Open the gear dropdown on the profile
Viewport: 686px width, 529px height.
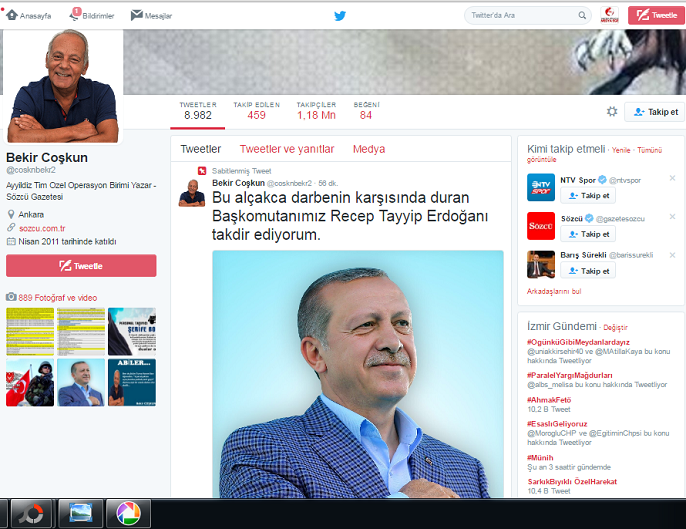(x=612, y=112)
